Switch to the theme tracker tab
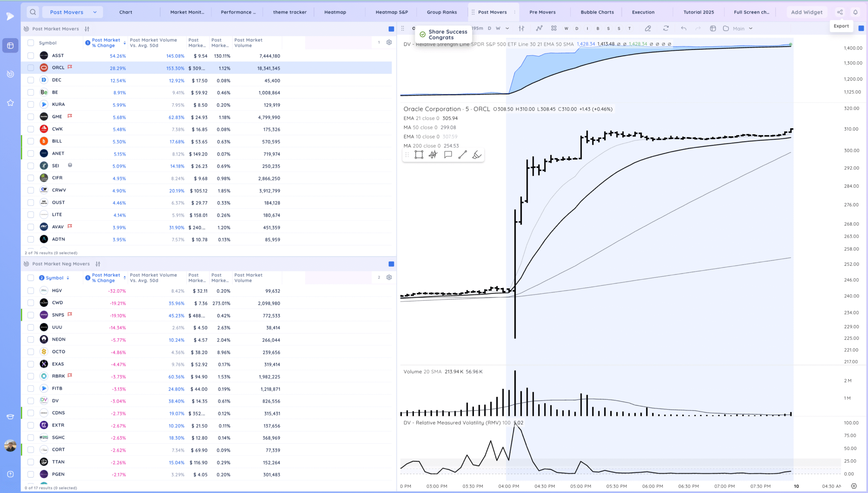The width and height of the screenshot is (868, 493). coord(290,12)
